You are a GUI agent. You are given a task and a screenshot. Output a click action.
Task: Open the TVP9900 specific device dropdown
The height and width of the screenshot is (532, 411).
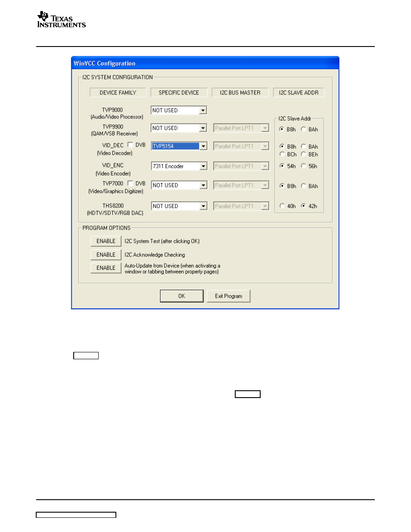point(179,128)
